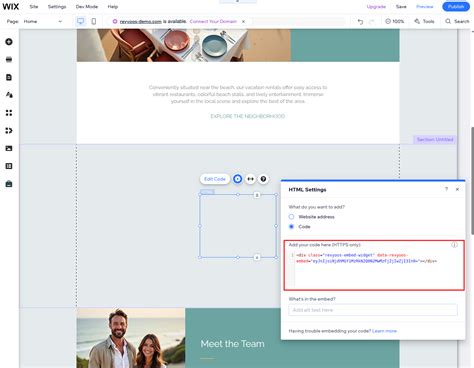Image resolution: width=474 pixels, height=368 pixels.
Task: Select the Website address radio button
Action: pos(291,217)
